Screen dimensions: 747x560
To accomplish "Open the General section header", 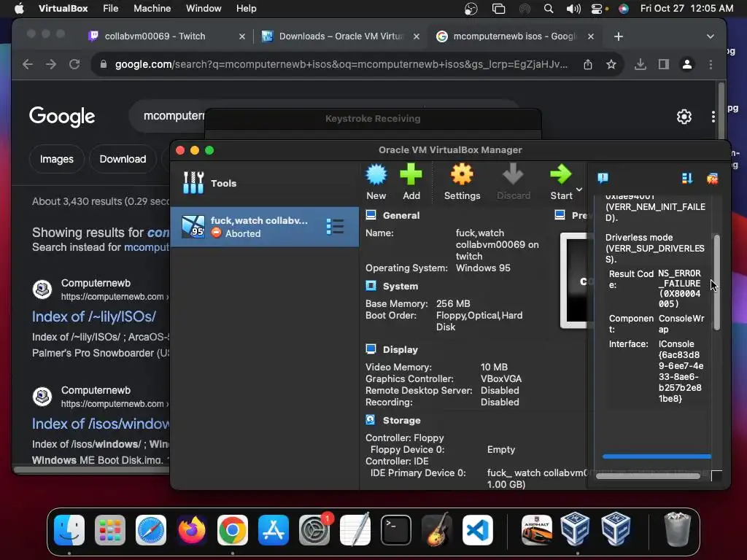I will coord(401,215).
